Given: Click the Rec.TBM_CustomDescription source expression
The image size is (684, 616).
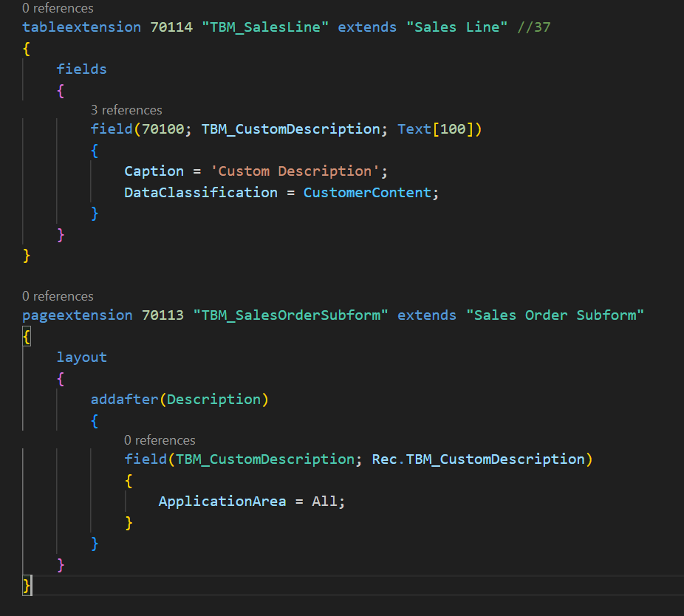Looking at the screenshot, I should [478, 459].
